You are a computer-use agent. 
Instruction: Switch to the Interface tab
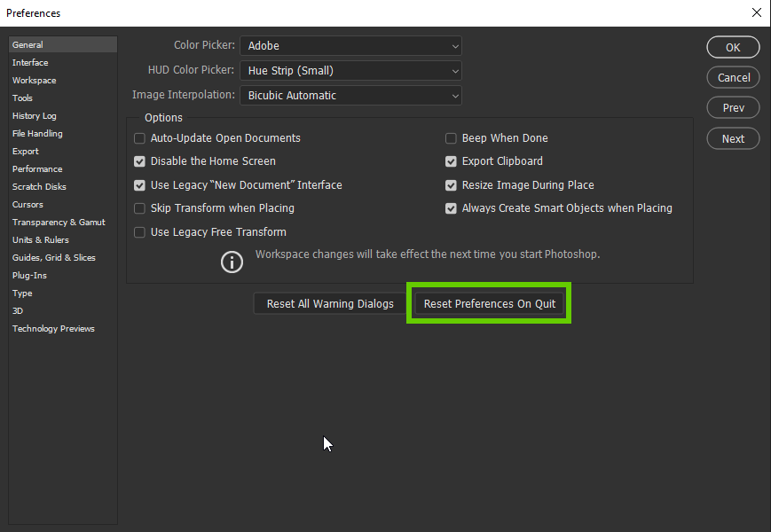pyautogui.click(x=30, y=62)
